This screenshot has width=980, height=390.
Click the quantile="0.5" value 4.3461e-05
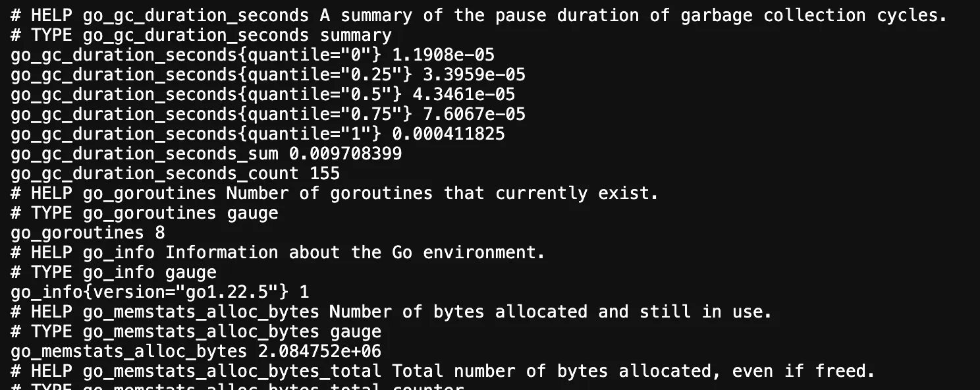(x=464, y=94)
